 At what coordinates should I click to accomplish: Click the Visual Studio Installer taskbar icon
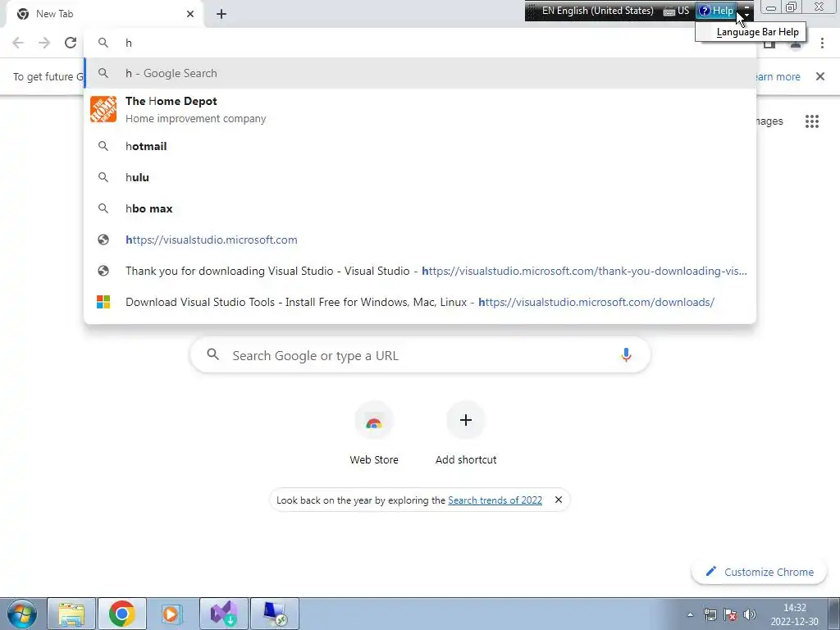click(x=223, y=614)
